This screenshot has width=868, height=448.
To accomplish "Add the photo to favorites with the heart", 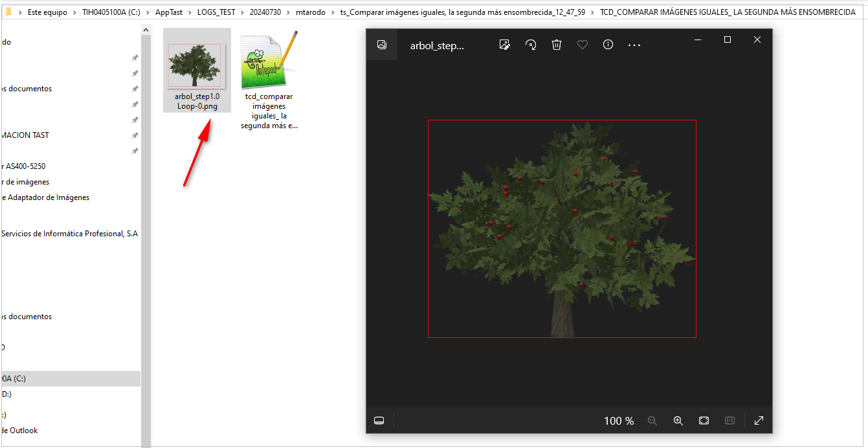I will click(x=583, y=45).
